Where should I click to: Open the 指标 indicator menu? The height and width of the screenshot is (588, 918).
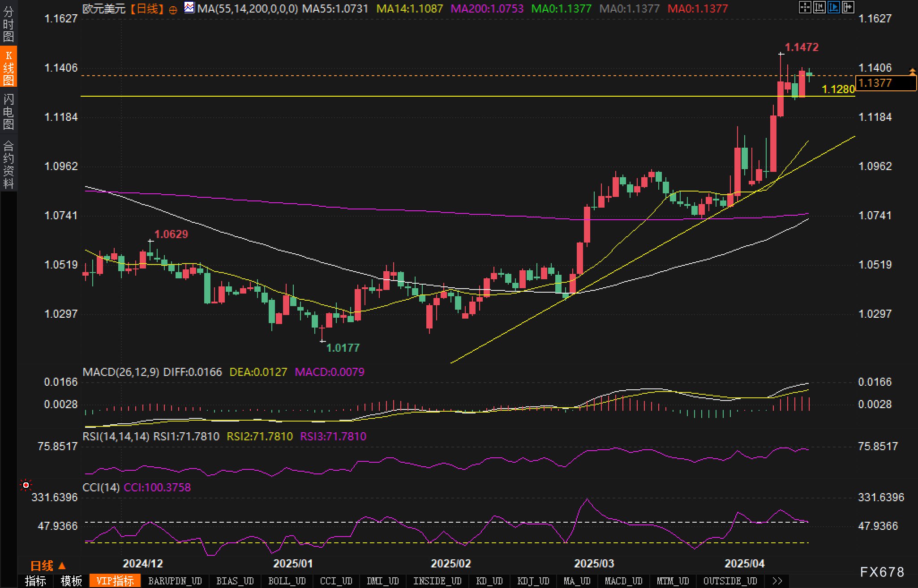(x=35, y=581)
